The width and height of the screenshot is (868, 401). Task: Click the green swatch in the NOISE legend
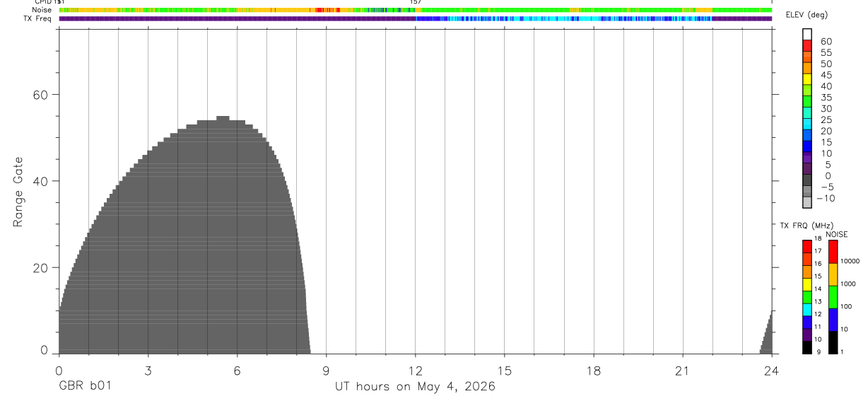(x=833, y=297)
